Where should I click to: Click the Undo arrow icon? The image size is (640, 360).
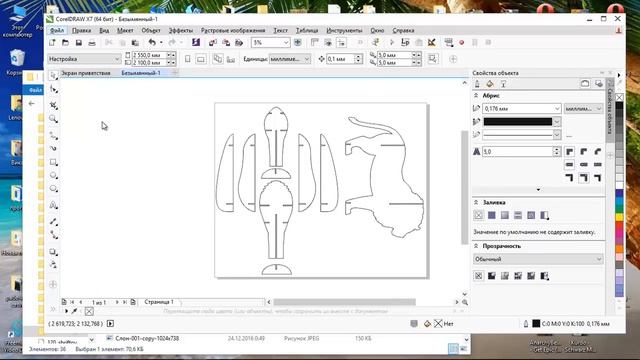click(x=152, y=42)
